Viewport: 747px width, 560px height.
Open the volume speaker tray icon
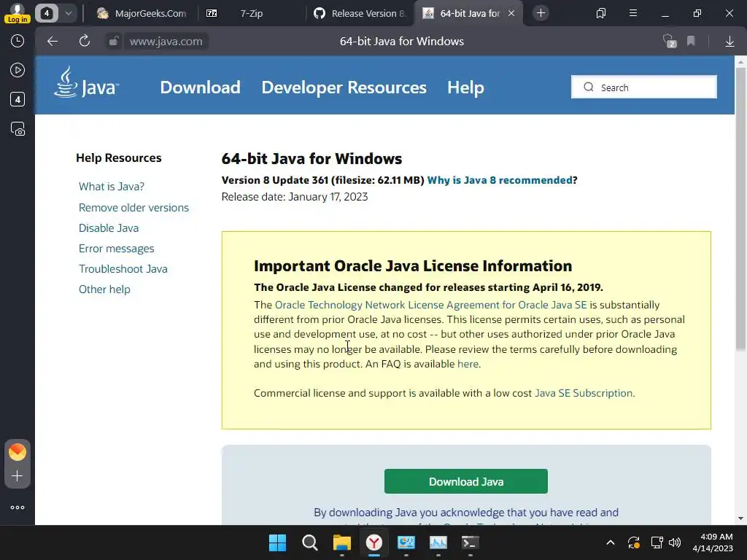click(x=675, y=542)
